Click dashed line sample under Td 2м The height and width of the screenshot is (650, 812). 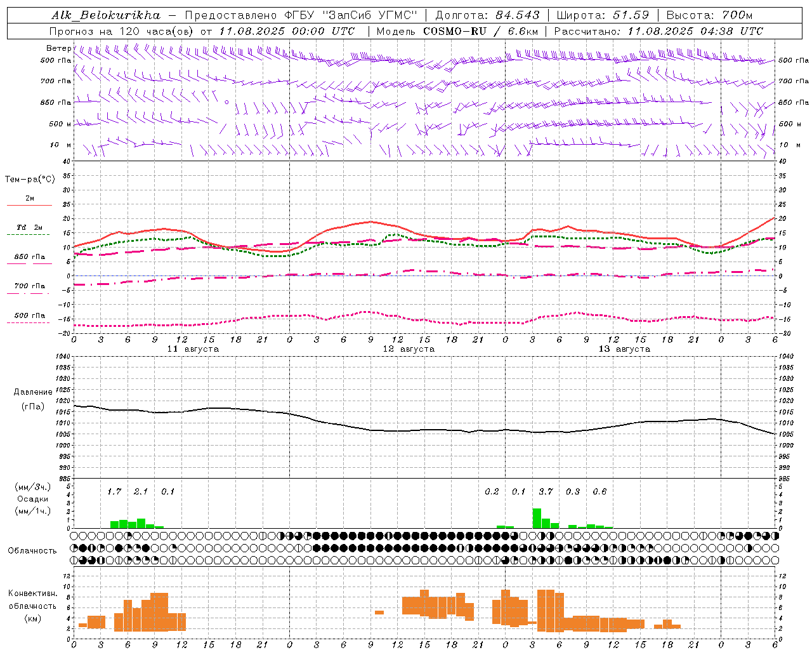pyautogui.click(x=29, y=235)
